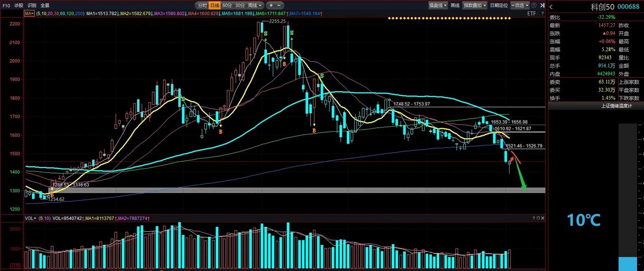Open the 周线 period dropdown
Image resolution: width=644 pixels, height=271 pixels.
[x=256, y=6]
